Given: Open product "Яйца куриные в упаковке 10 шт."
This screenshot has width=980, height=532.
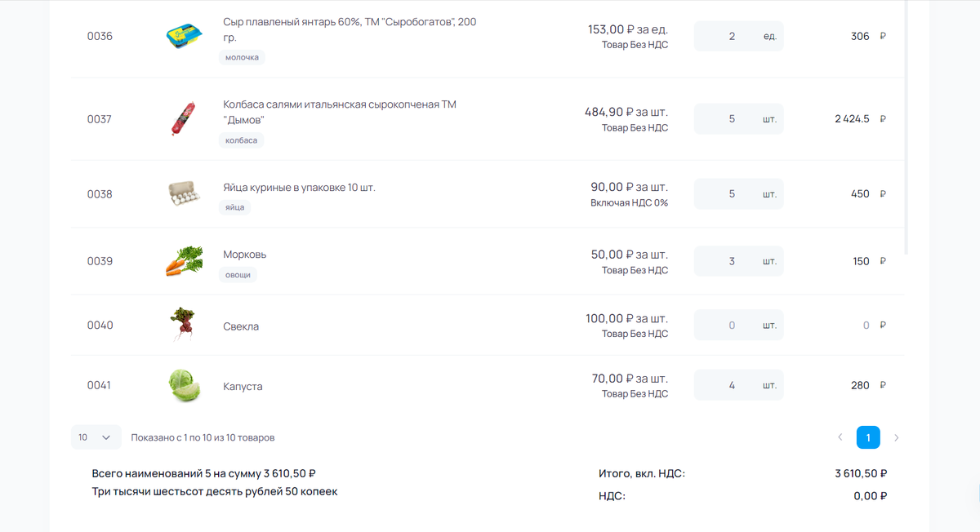Looking at the screenshot, I should point(299,188).
